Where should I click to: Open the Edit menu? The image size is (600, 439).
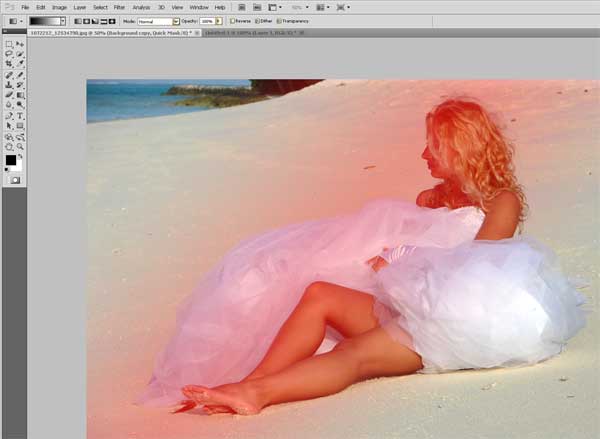[x=41, y=7]
